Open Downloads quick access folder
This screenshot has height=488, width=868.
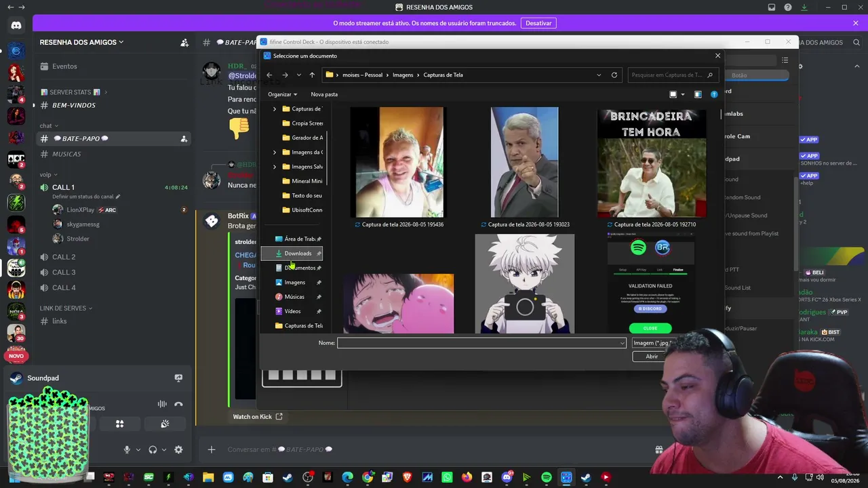point(292,253)
